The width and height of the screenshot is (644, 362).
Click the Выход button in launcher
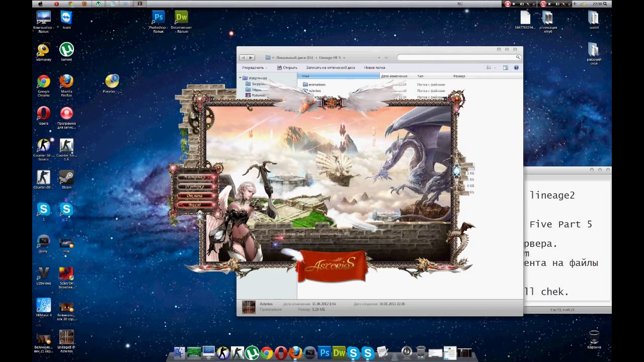tap(195, 205)
